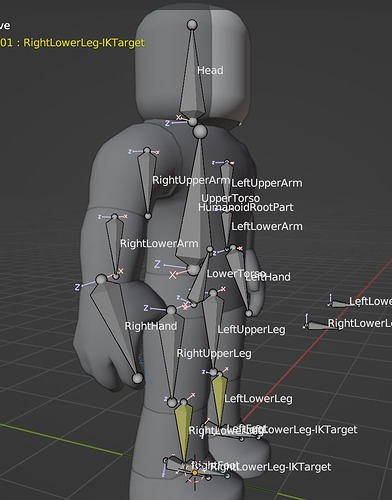Click the 3D cursor near the RightFoot
392x500 pixels.
click(195, 473)
